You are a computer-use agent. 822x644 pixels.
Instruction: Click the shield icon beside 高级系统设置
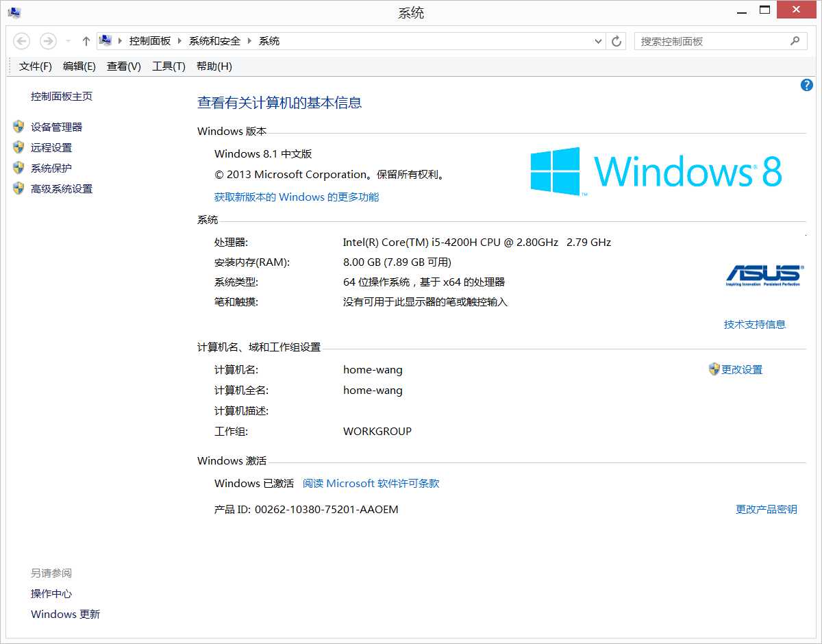click(18, 188)
